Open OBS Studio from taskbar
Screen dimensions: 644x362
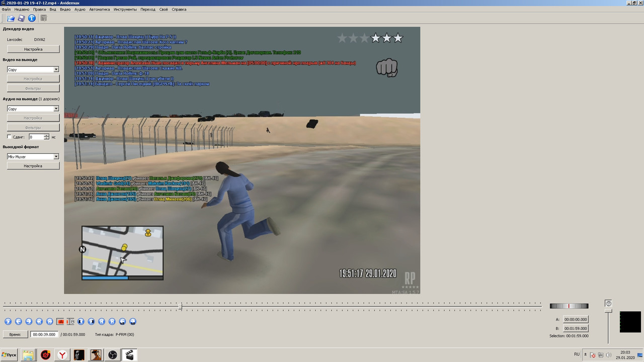click(x=113, y=355)
